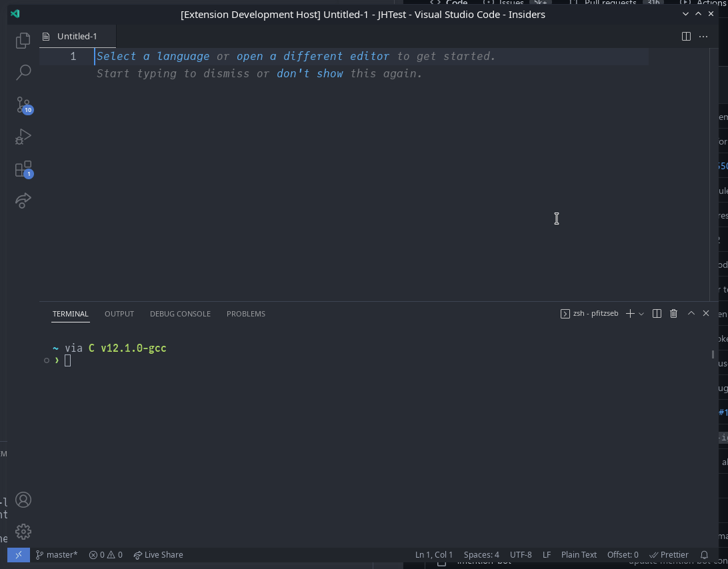Open the Live Share activity bar icon
The image size is (728, 569).
[x=23, y=201]
